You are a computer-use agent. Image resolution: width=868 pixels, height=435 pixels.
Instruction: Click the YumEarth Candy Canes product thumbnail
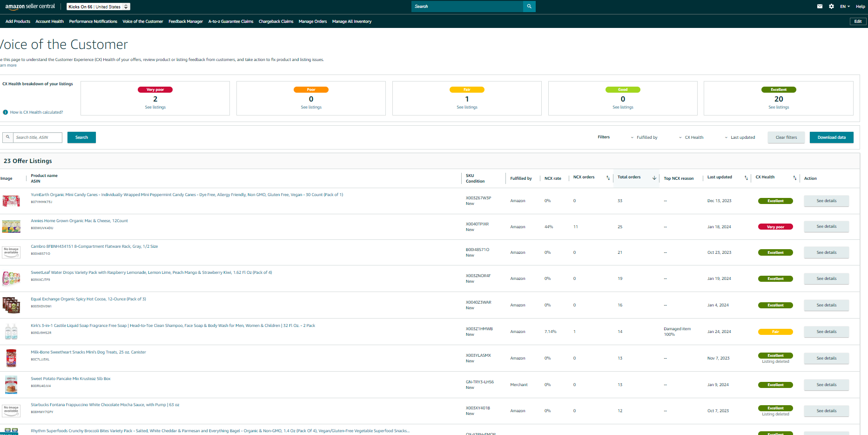tap(11, 201)
